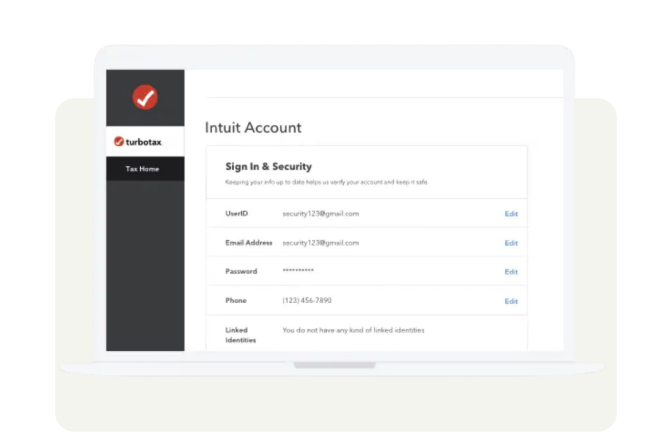Click the 'You do not have any kind of linked identities' text

(x=353, y=330)
